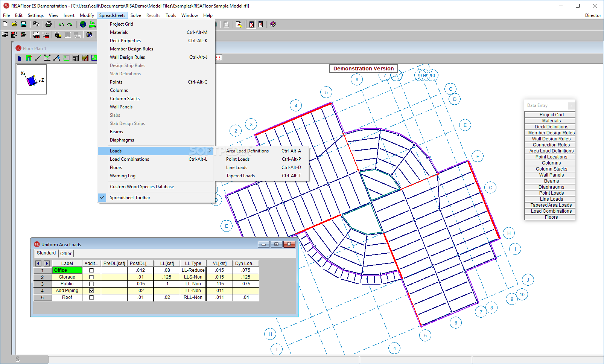Click the delete spreadsheet row icon with red X
604x364 pixels.
[x=14, y=35]
